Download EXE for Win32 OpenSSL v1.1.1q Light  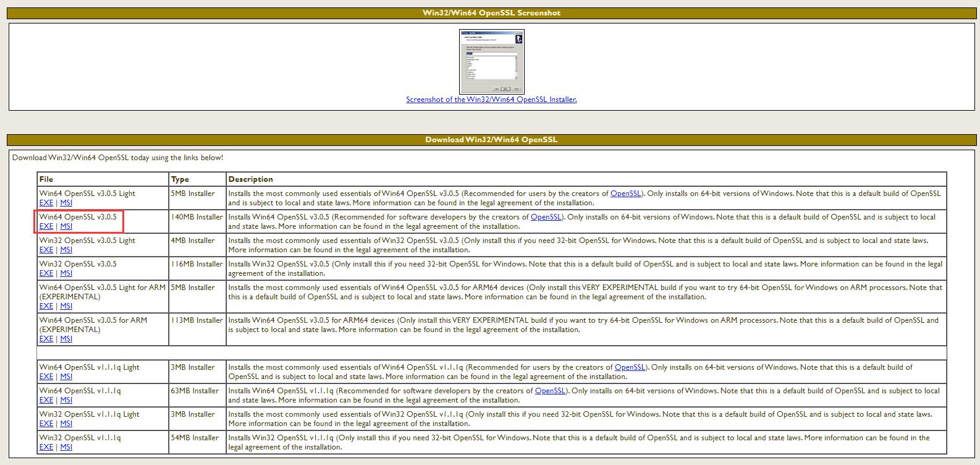tap(46, 424)
